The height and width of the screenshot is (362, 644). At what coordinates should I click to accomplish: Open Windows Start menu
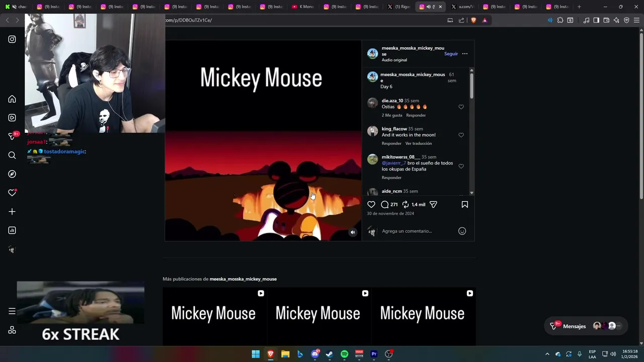(256, 354)
